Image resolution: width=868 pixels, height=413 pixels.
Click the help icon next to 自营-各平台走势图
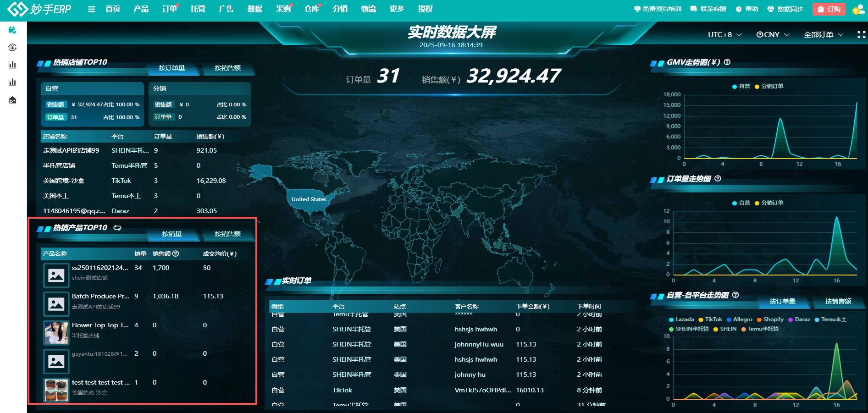coord(735,295)
